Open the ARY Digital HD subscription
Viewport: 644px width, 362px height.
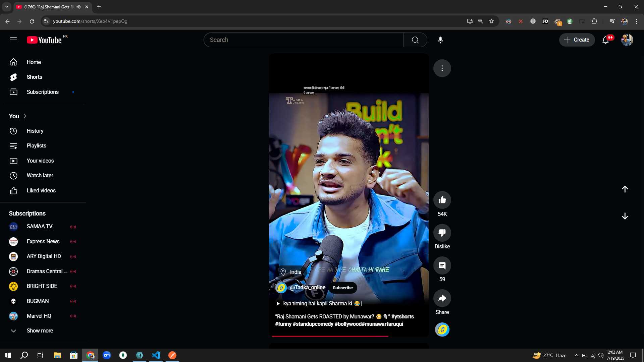coord(43,256)
